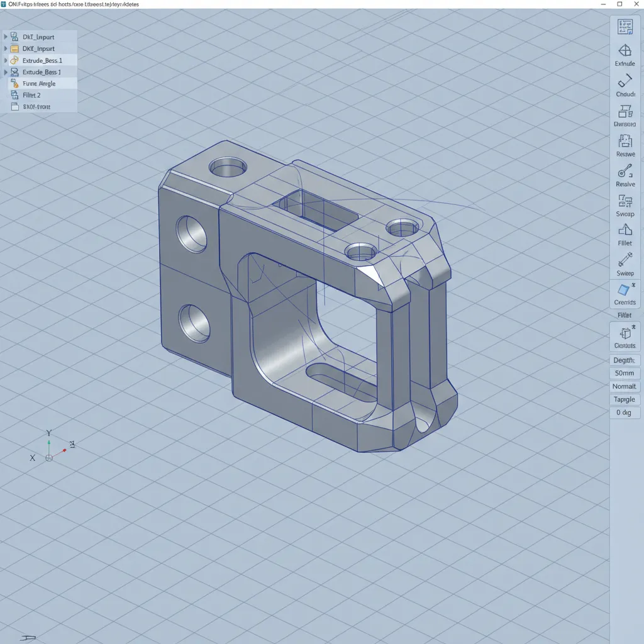Click the 50mm depth value field

(624, 373)
